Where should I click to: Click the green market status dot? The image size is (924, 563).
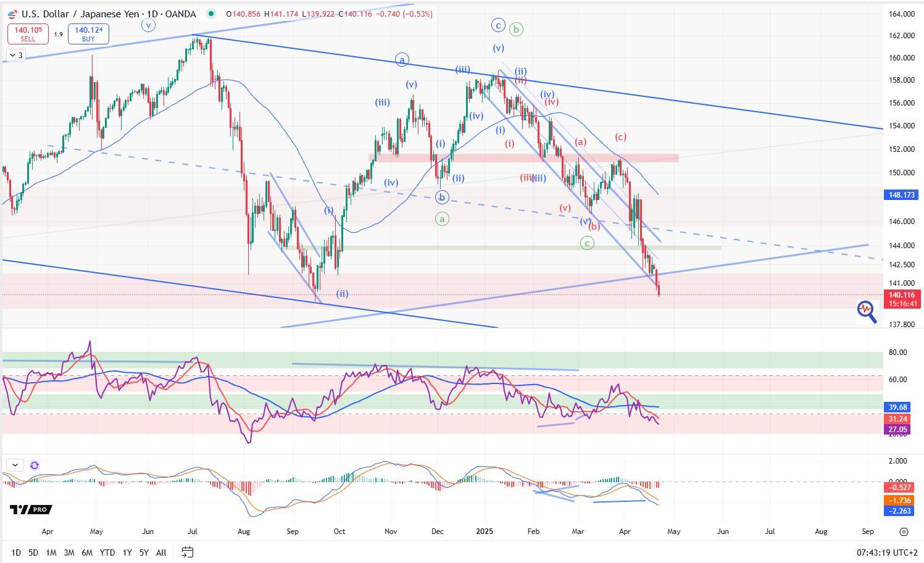pos(212,14)
